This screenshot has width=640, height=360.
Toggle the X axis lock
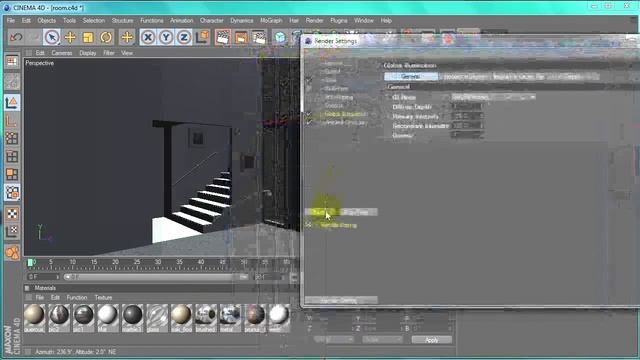pos(148,38)
